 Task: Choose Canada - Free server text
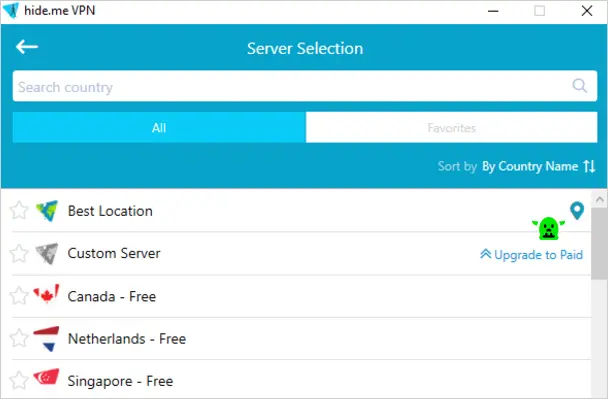112,297
